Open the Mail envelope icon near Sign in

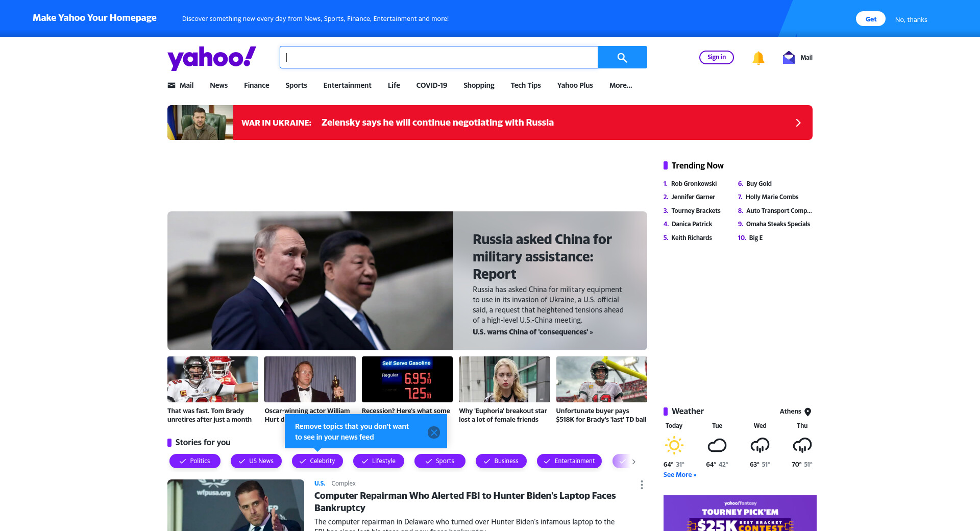click(789, 57)
